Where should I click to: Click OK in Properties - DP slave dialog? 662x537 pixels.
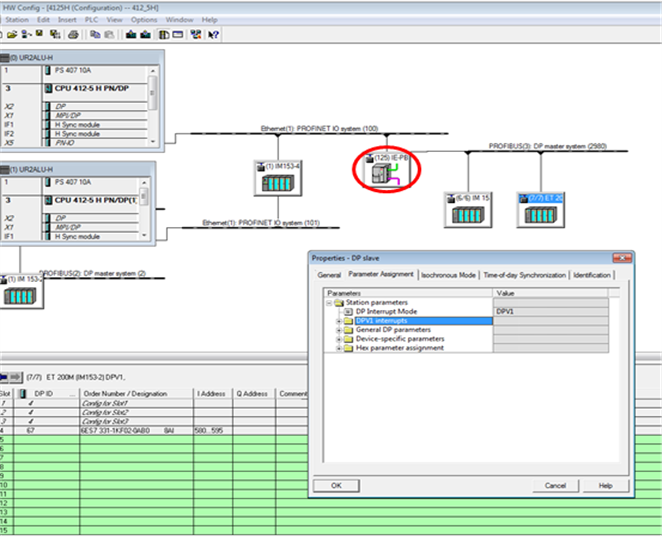tap(336, 485)
